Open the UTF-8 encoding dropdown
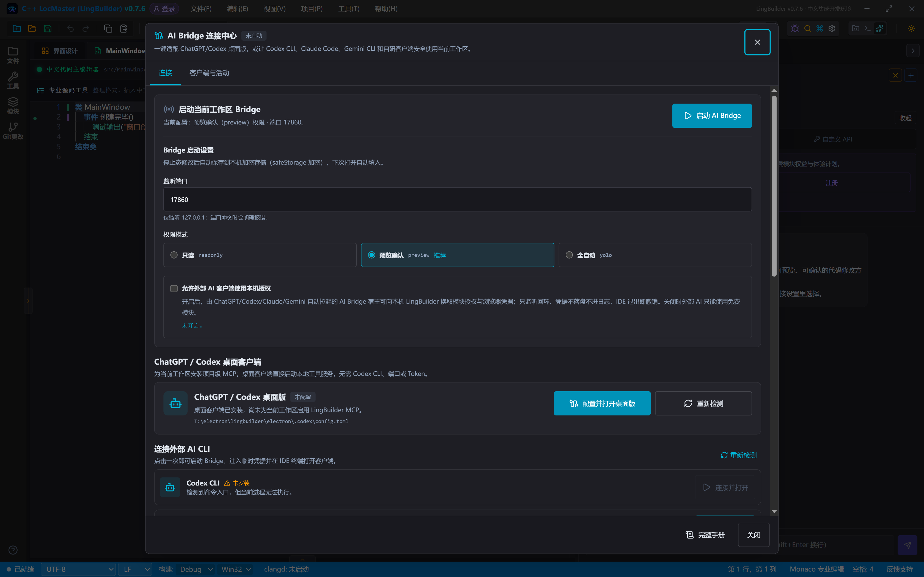The height and width of the screenshot is (577, 924). coord(78,569)
